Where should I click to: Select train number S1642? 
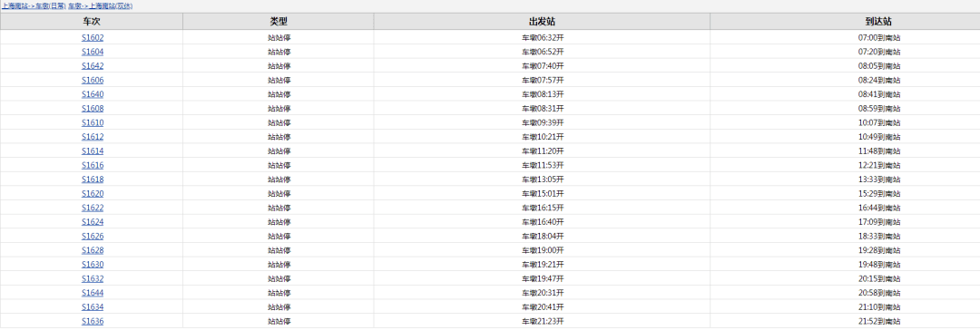coord(93,65)
